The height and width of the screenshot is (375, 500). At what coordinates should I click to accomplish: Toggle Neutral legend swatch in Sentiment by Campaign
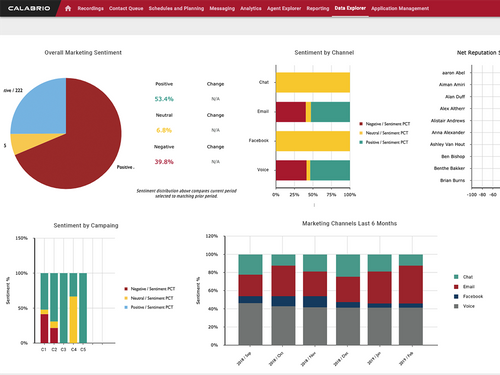[126, 298]
